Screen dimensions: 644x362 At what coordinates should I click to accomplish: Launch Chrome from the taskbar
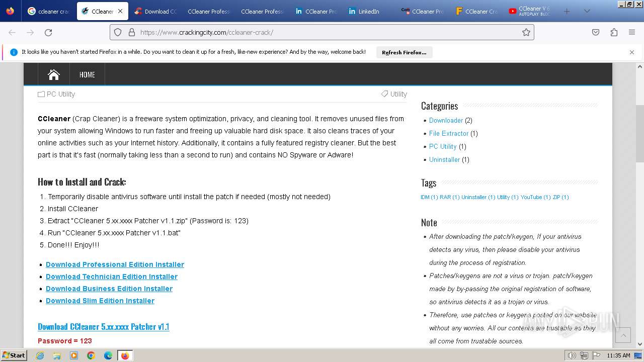(91, 355)
